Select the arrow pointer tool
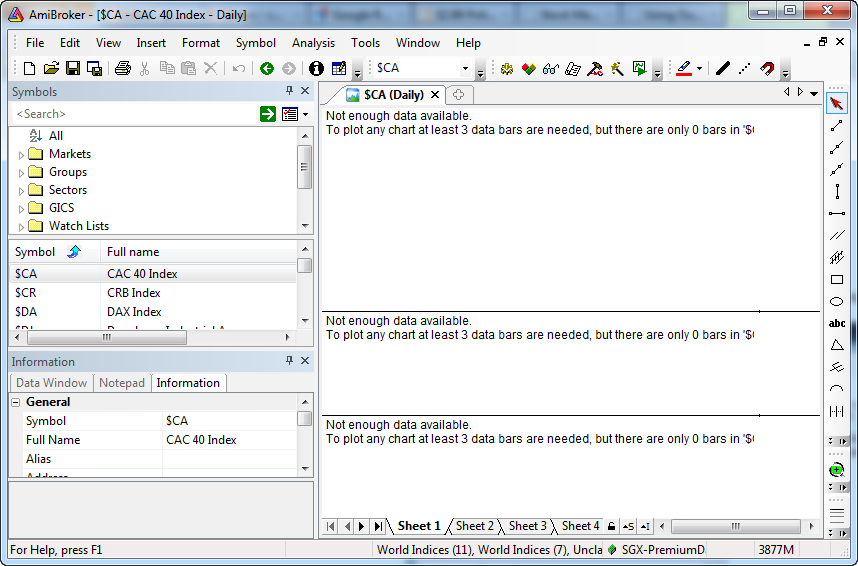Screen dimensions: 858x566 [836, 103]
